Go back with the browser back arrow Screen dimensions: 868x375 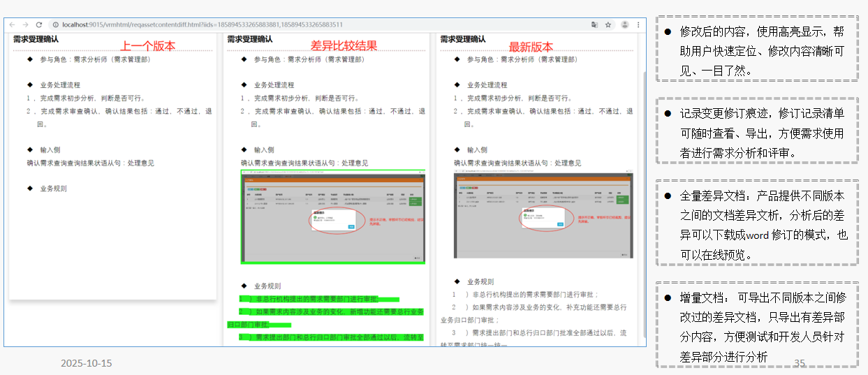[13, 24]
